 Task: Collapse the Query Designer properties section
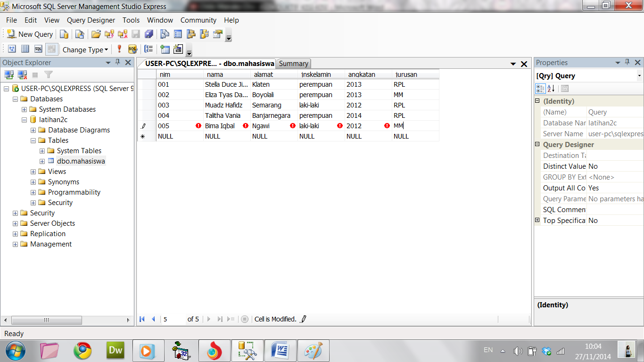pos(537,144)
